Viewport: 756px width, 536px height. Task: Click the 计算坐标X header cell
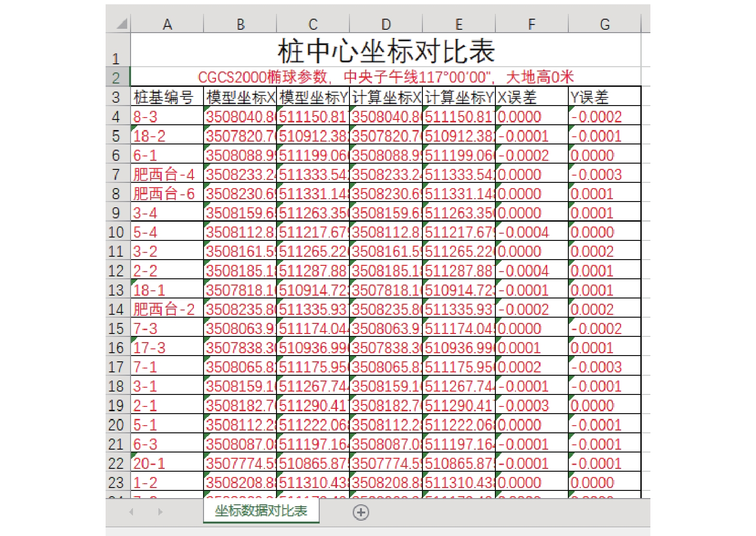pos(386,97)
